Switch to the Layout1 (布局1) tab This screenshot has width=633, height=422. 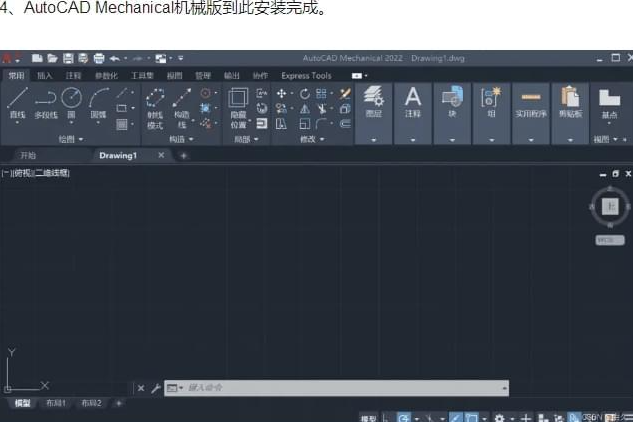(x=56, y=403)
